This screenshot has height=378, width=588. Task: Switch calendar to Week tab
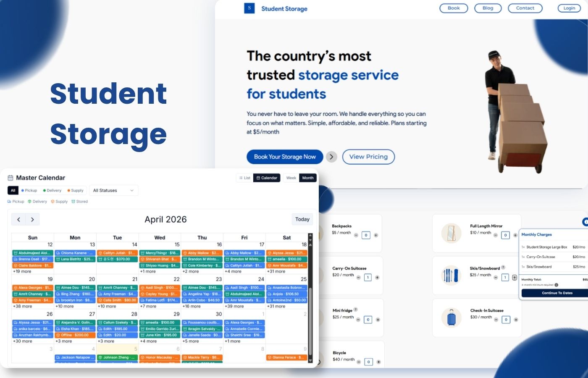pos(291,178)
